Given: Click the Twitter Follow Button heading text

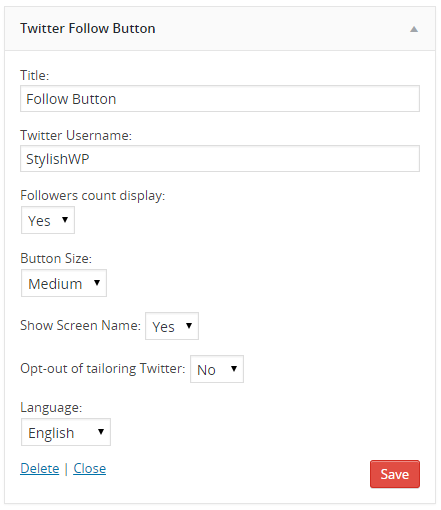Looking at the screenshot, I should [88, 28].
